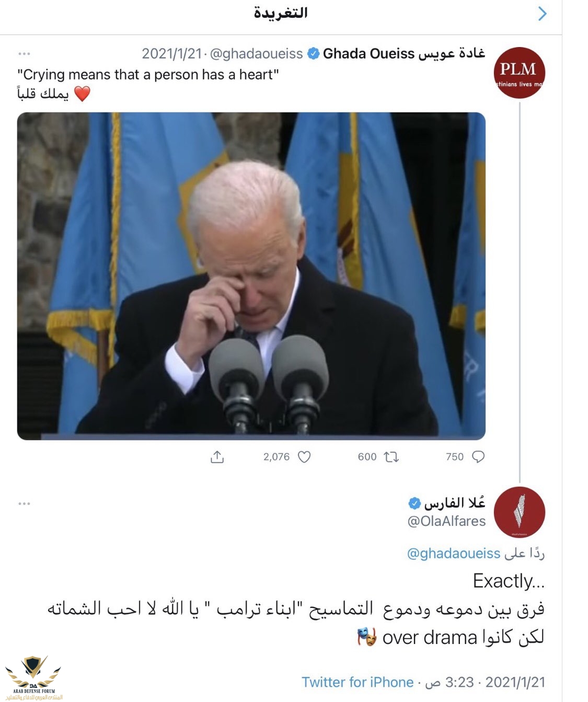Screen dimensions: 588x702
Task: Tap the share icon under the photo
Action: coord(217,457)
